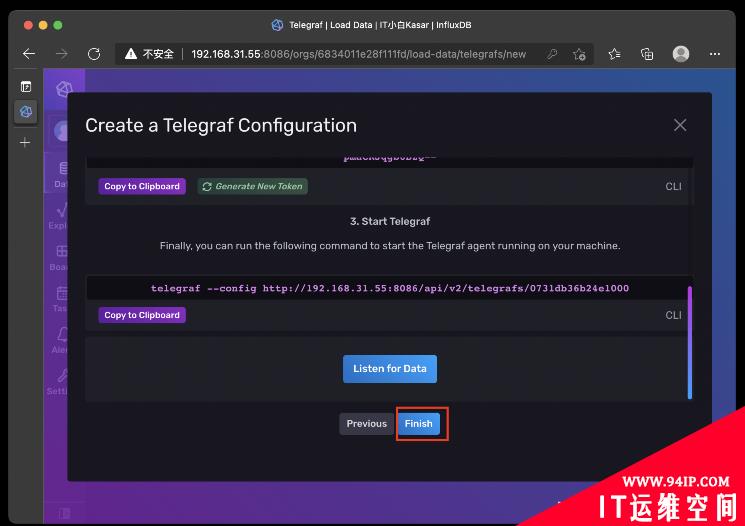The width and height of the screenshot is (745, 526).
Task: Click the browser forward arrow
Action: pyautogui.click(x=62, y=54)
